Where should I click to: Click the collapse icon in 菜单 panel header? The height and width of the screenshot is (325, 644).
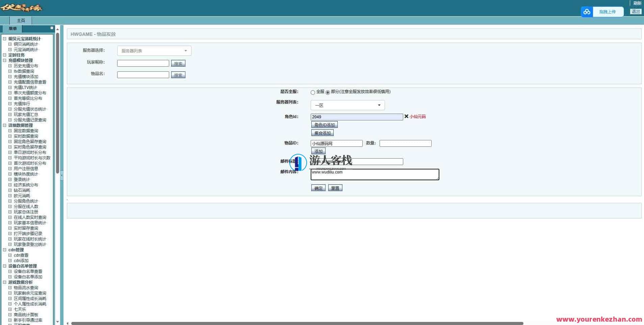tap(52, 28)
